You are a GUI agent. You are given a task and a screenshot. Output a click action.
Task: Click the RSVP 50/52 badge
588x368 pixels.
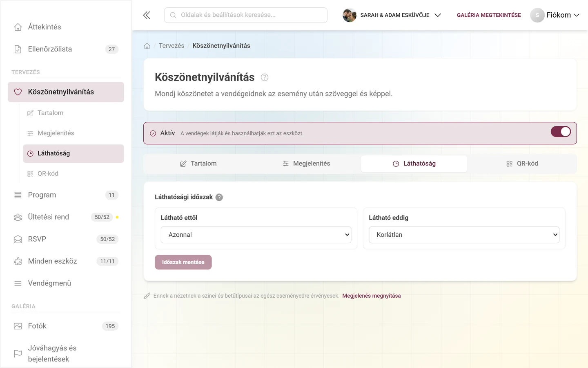[x=107, y=239]
